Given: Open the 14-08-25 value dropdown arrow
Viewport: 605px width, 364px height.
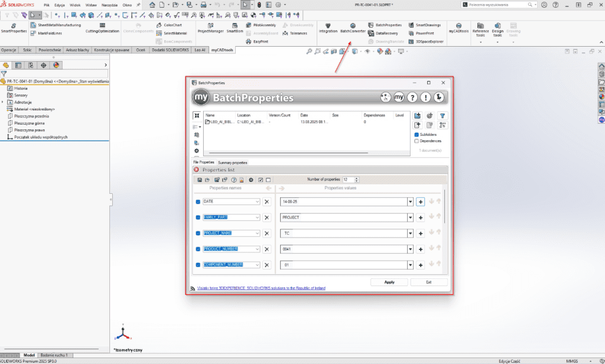Looking at the screenshot, I should [410, 201].
